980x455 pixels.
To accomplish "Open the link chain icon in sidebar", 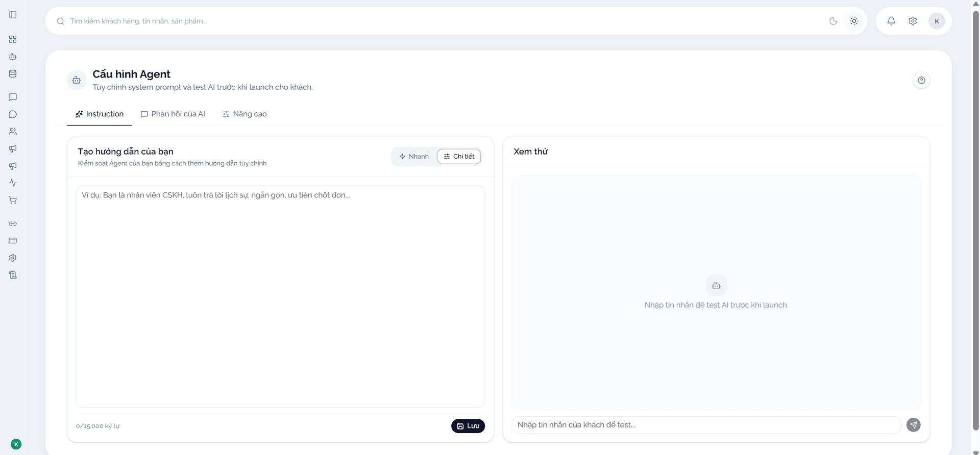I will point(13,223).
